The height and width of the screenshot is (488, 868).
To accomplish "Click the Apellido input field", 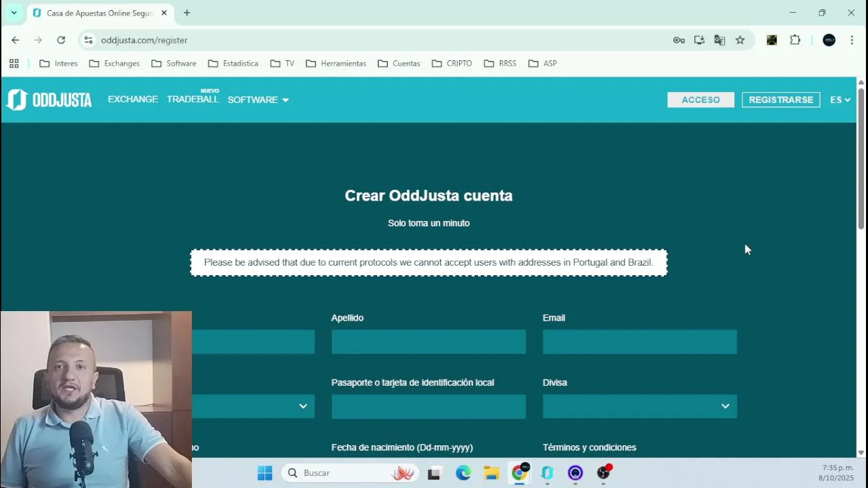I will point(429,342).
